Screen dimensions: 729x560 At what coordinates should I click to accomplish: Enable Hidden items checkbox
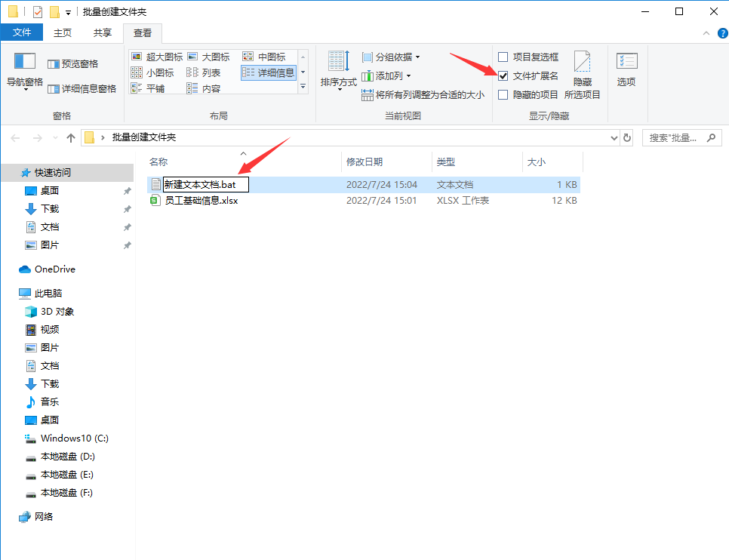(x=503, y=95)
